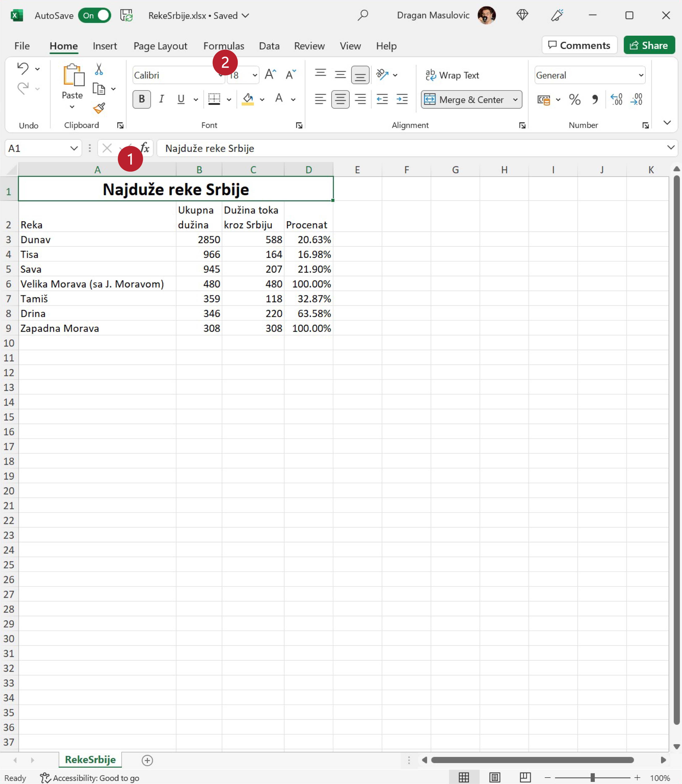Click the Undo arrow icon
The height and width of the screenshot is (784, 682).
[23, 69]
